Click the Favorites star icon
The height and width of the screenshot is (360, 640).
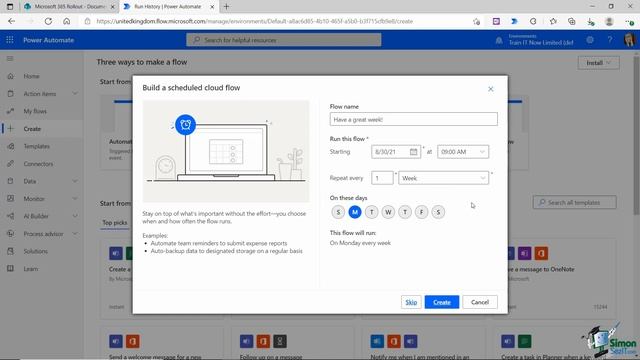coord(553,21)
